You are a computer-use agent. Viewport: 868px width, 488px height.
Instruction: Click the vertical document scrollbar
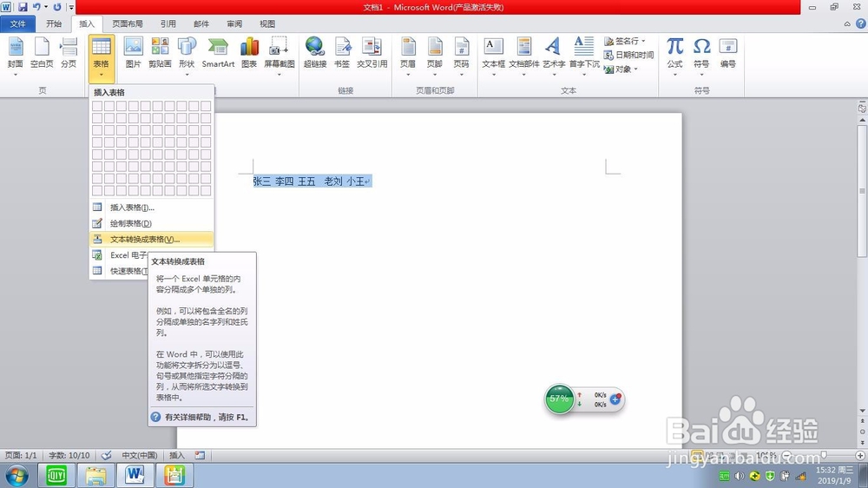tap(862, 191)
